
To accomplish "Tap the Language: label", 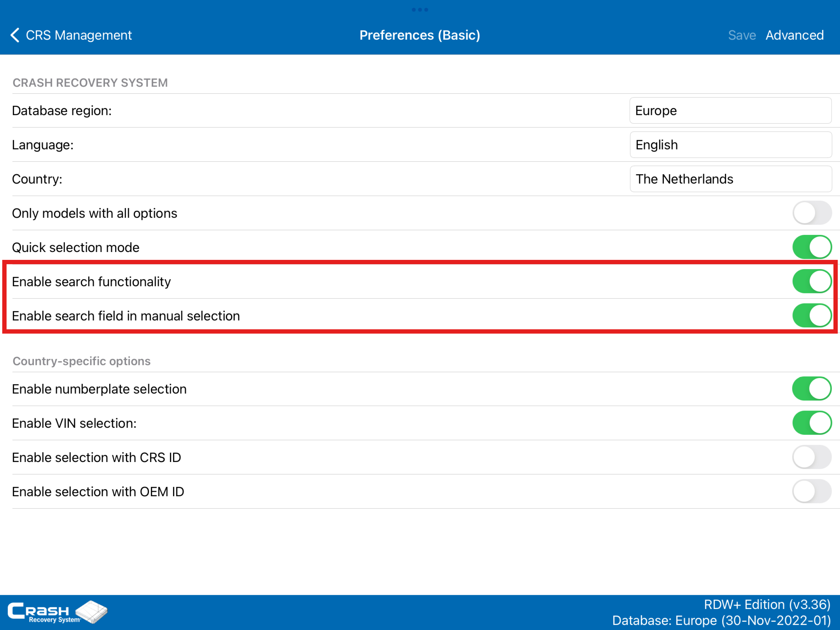I will point(43,145).
